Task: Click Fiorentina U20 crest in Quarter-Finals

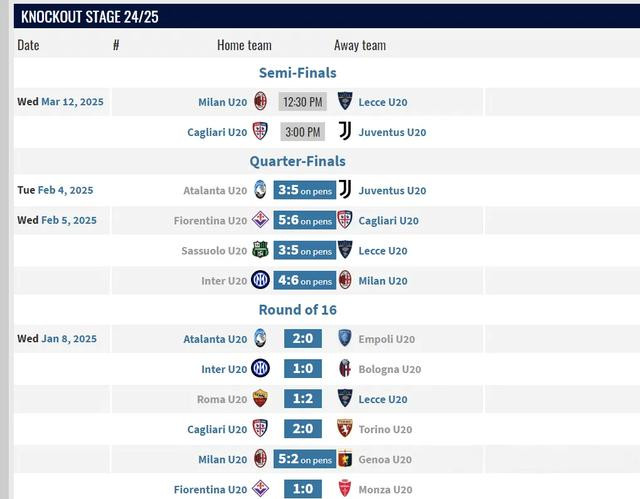Action: (x=260, y=220)
